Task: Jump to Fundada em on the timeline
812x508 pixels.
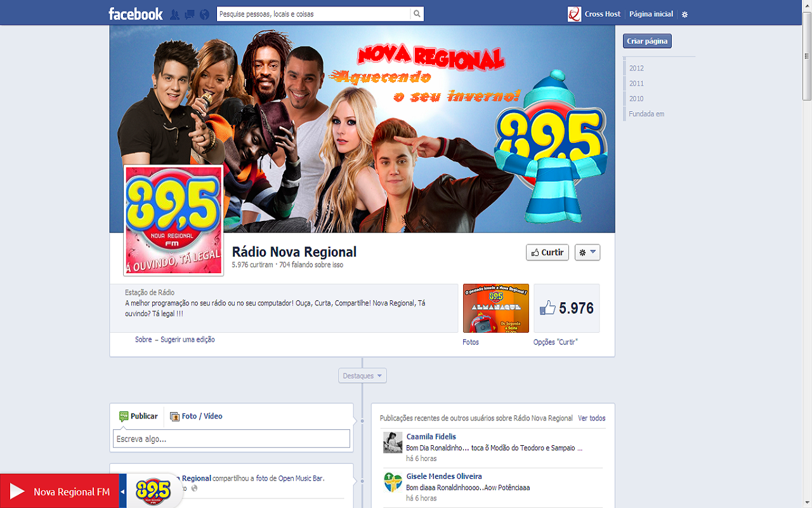Action: click(x=646, y=114)
